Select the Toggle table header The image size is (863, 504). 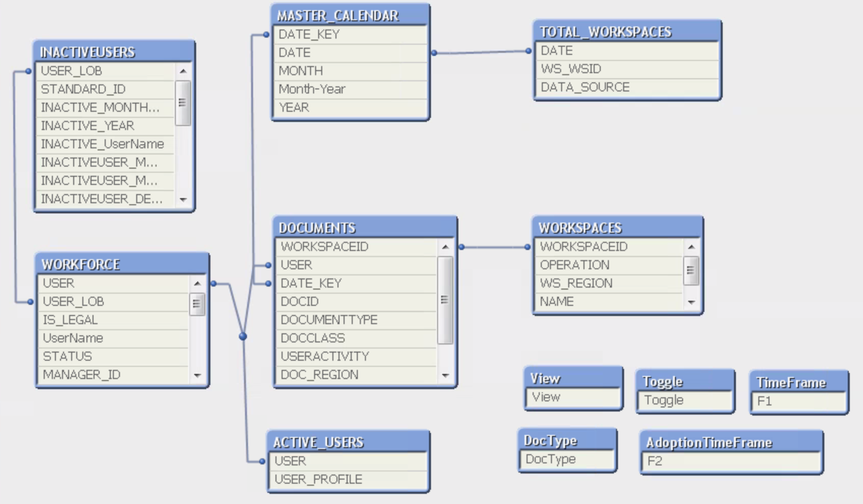pos(686,381)
